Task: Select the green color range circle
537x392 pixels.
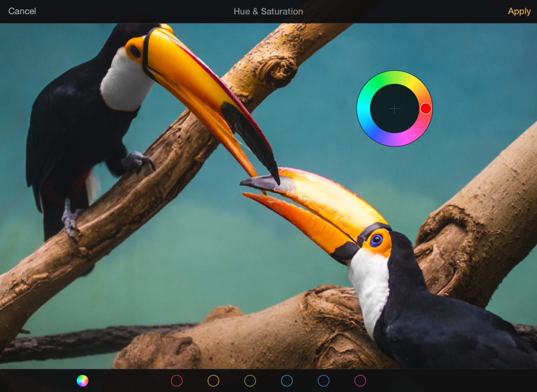Action: click(x=250, y=381)
